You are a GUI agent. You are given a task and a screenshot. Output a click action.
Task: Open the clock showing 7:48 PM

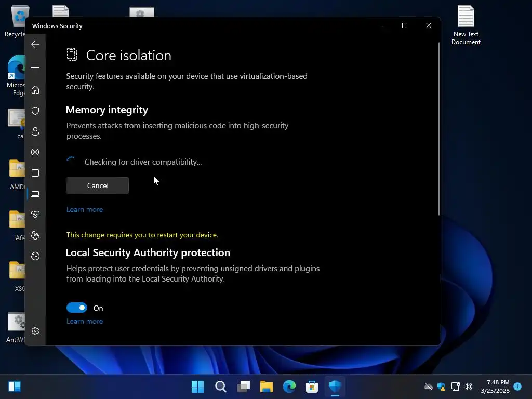click(495, 387)
